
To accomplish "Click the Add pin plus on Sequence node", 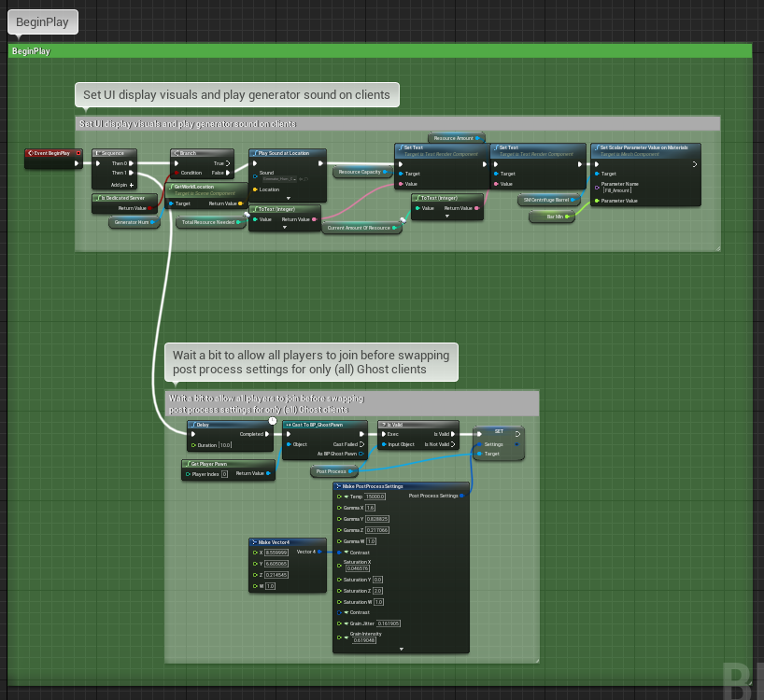I will (x=133, y=185).
